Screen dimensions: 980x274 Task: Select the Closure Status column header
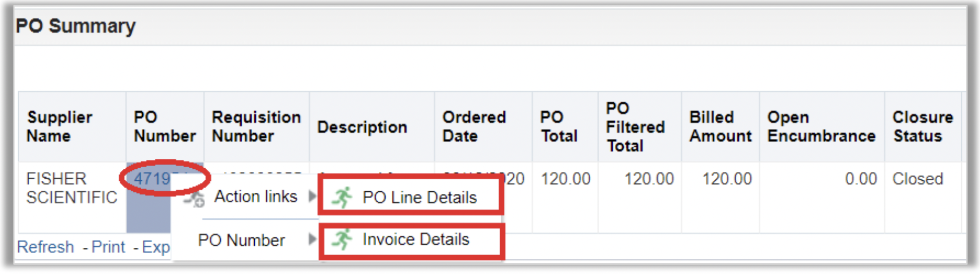[922, 127]
